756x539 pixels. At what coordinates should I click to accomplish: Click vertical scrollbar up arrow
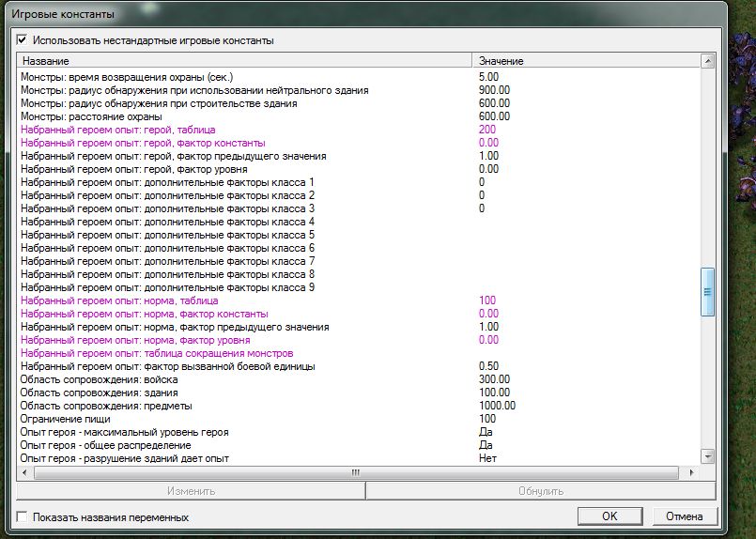(707, 61)
